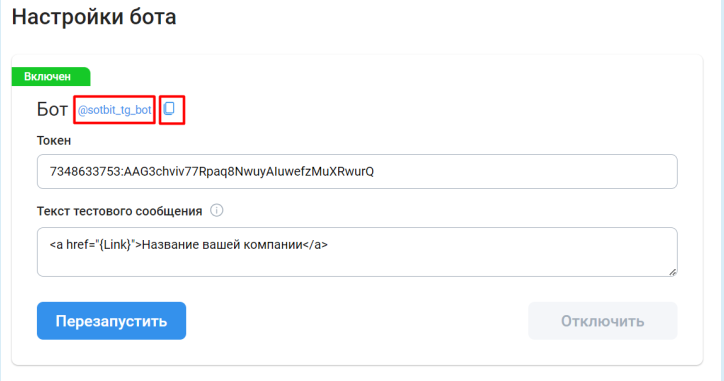Viewport: 724px width, 381px height.
Task: Click the info icon beside Текст тестового сообщения
Action: point(217,211)
